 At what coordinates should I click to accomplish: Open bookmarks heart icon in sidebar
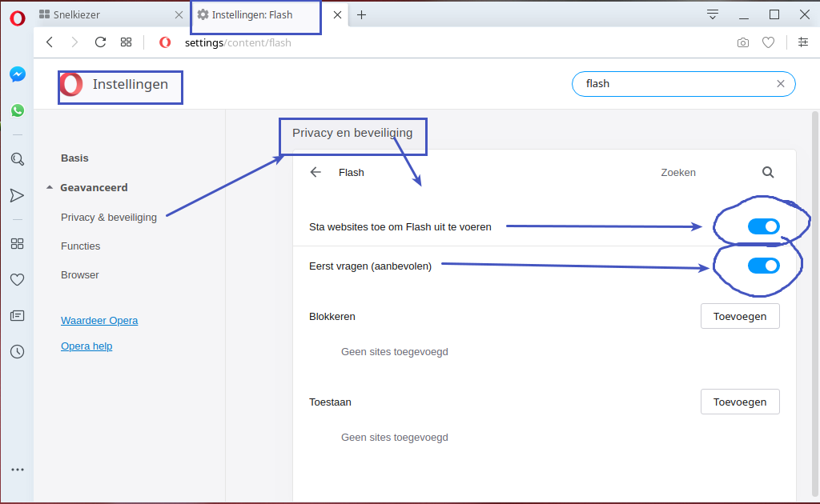click(18, 279)
